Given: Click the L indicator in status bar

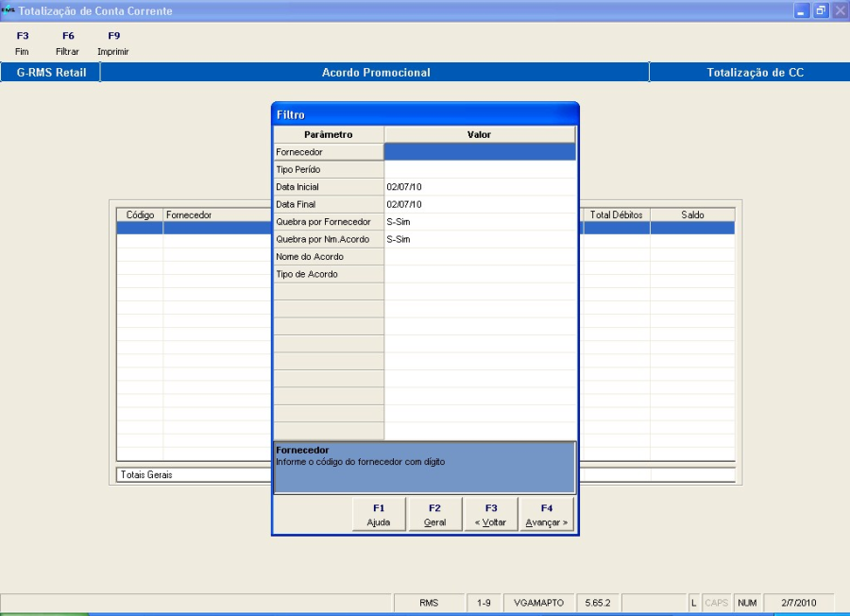Looking at the screenshot, I should coord(693,603).
